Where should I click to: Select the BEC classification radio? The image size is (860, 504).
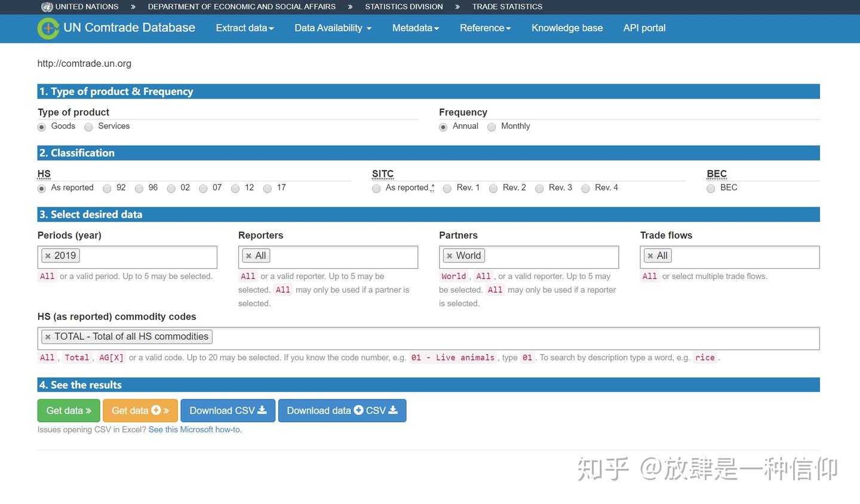pos(711,189)
